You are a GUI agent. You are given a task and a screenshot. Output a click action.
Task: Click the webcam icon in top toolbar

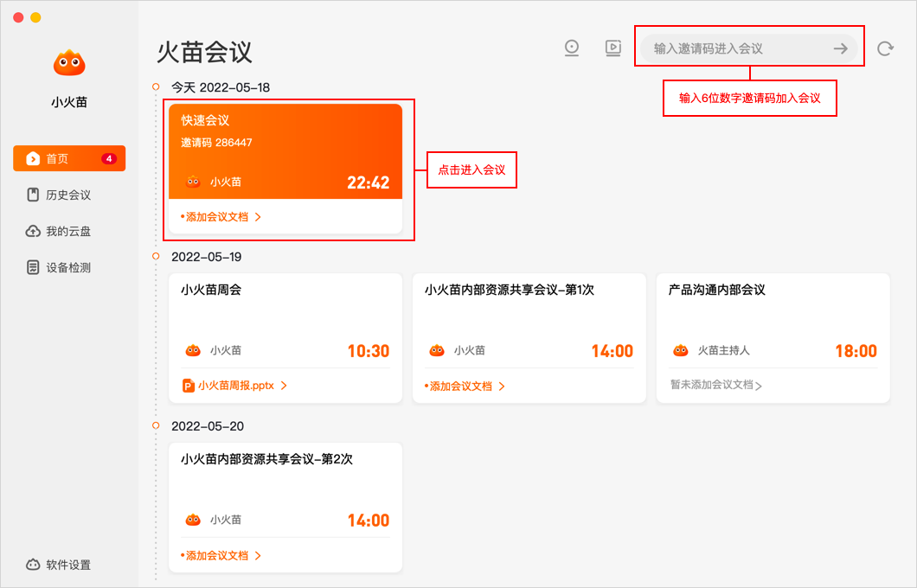click(572, 48)
